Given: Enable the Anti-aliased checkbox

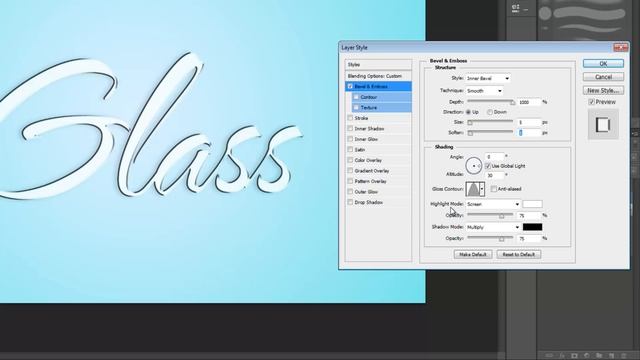Looking at the screenshot, I should tap(494, 189).
